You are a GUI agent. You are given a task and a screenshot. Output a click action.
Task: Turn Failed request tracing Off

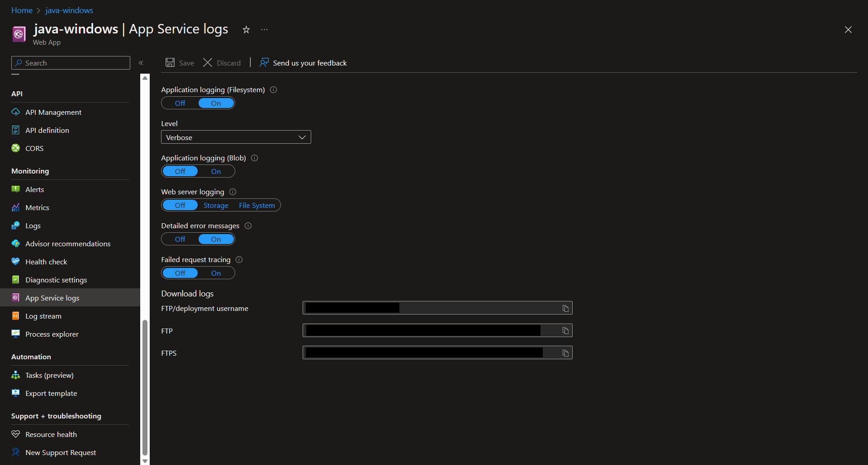(x=180, y=273)
